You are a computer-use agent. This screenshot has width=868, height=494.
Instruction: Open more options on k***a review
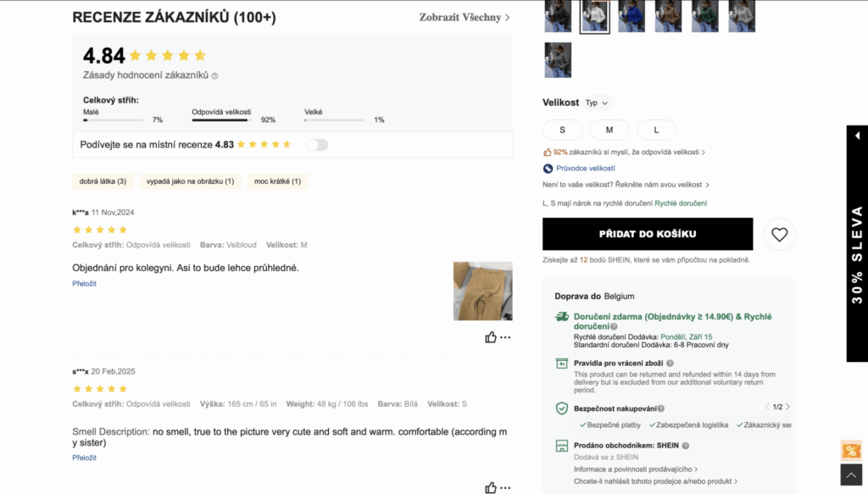[x=505, y=337]
